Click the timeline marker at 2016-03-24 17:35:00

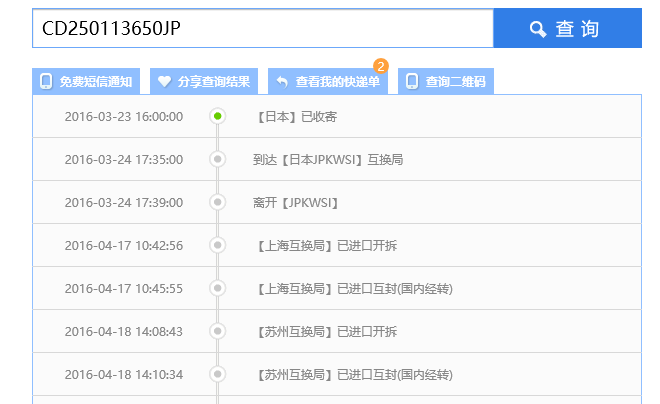pos(218,159)
